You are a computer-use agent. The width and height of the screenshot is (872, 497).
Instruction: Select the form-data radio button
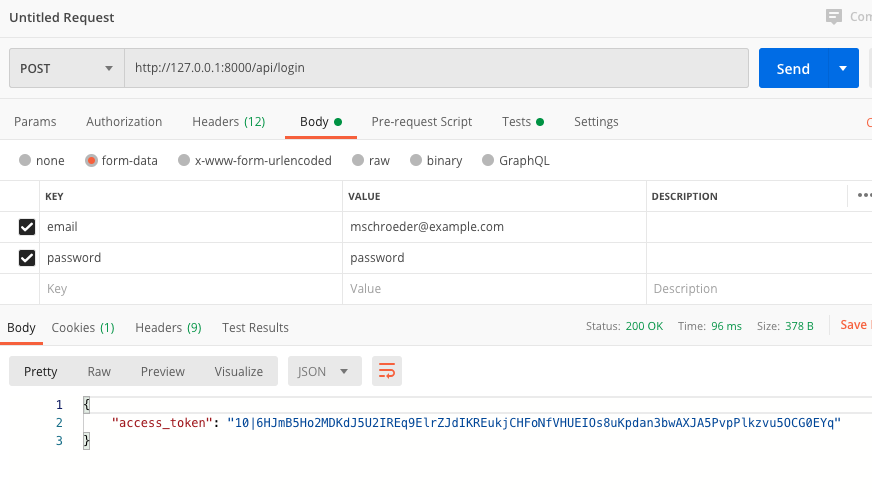tap(91, 161)
